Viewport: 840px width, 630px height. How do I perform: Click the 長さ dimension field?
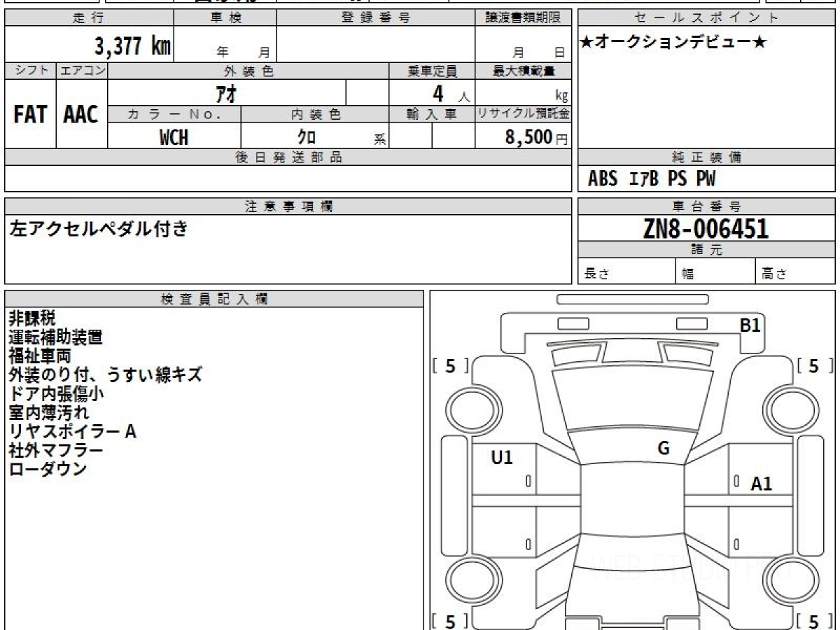(627, 272)
